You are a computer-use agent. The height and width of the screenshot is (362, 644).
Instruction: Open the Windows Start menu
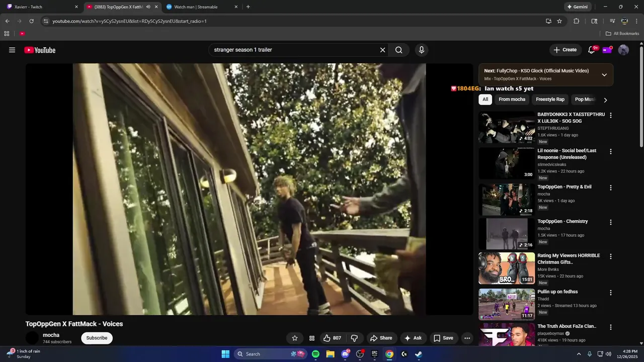pyautogui.click(x=225, y=354)
